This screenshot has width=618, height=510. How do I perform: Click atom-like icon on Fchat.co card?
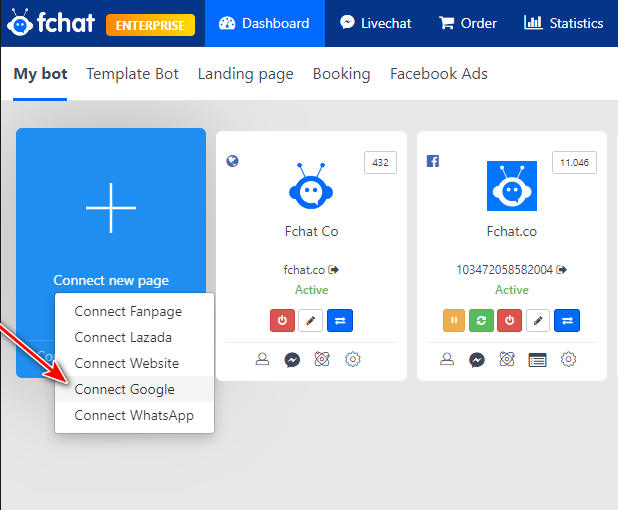(507, 359)
